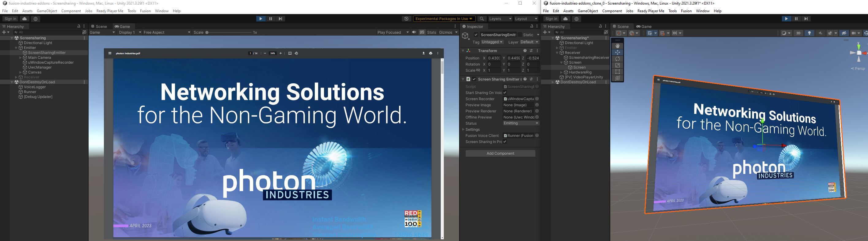Open draw mode shading dropdown in Scene
The height and width of the screenshot is (241, 868).
pyautogui.click(x=786, y=33)
